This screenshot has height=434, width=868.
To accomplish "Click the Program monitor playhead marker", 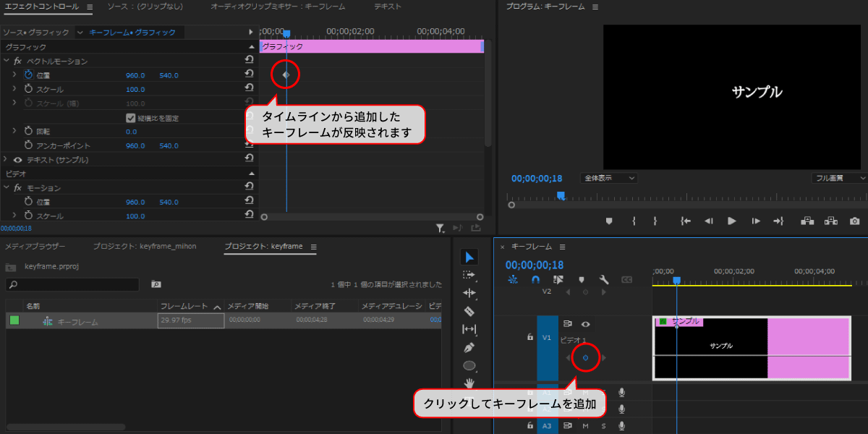I will coord(561,195).
